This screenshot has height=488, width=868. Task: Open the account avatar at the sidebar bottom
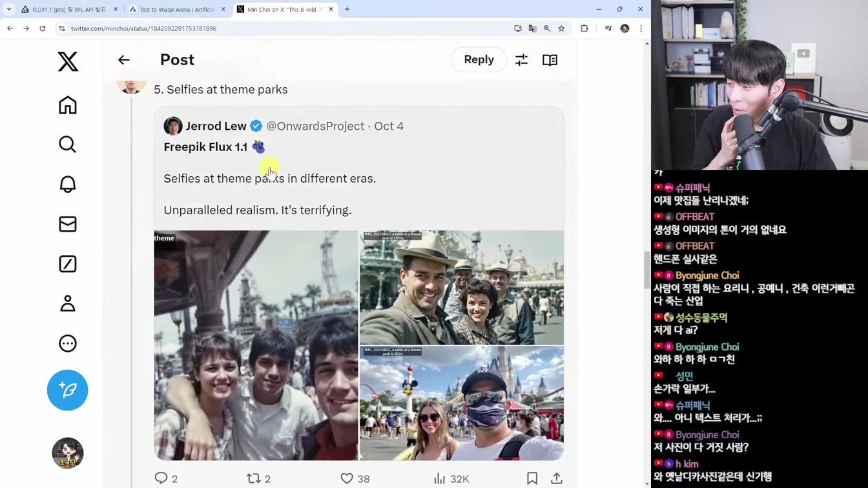(68, 453)
